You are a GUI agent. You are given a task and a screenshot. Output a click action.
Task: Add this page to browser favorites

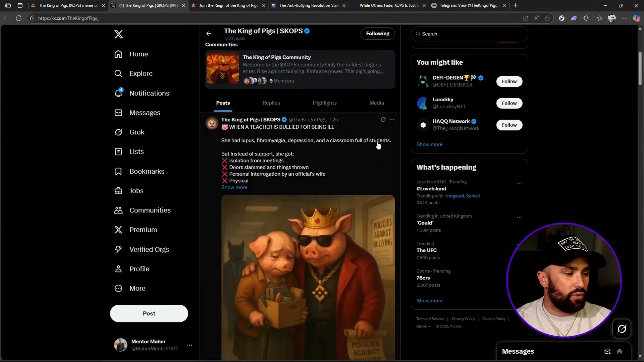click(x=547, y=18)
